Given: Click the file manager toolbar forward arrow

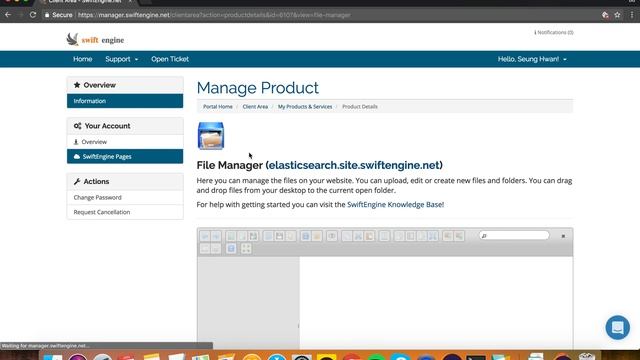Looking at the screenshot, I should point(216,236).
